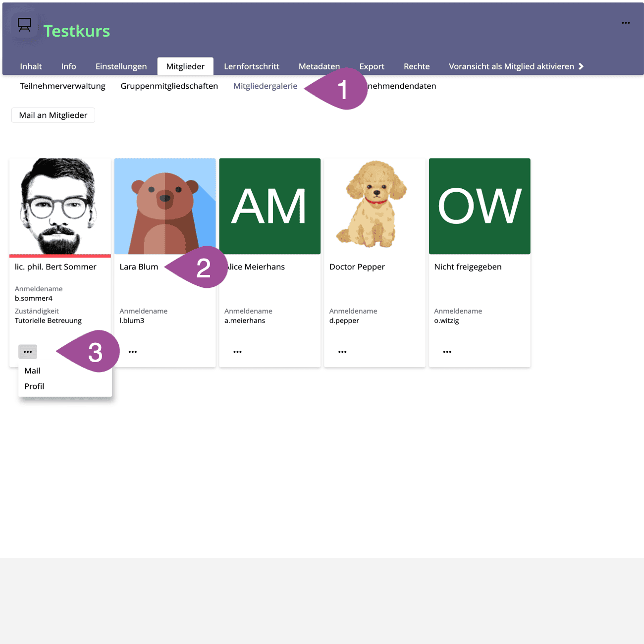
Task: Switch to the Inhalt tab
Action: [31, 66]
